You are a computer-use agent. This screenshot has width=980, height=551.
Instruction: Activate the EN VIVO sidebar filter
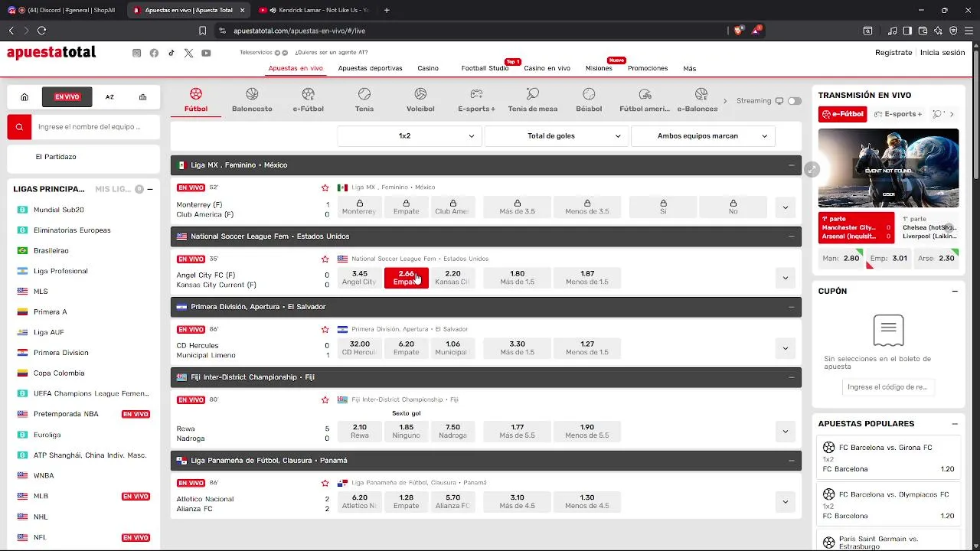tap(67, 97)
